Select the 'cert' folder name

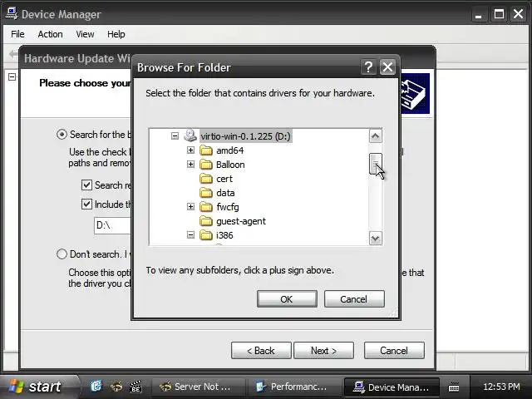(224, 179)
